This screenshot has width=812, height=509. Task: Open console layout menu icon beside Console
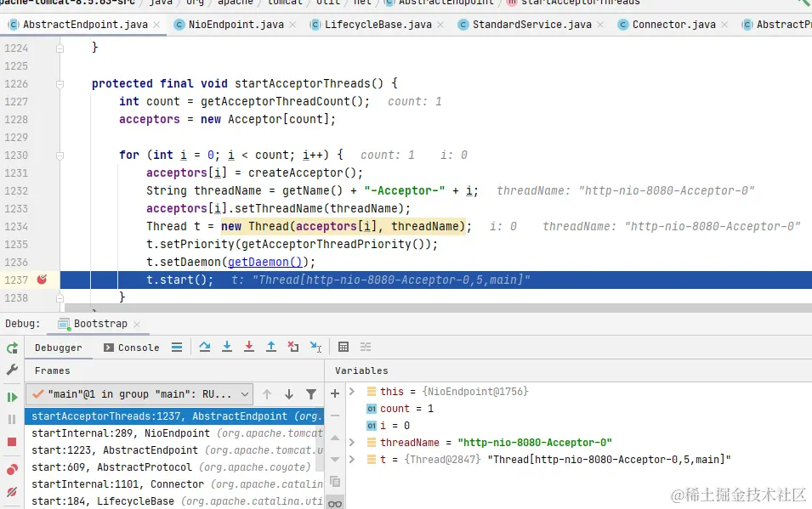[177, 348]
